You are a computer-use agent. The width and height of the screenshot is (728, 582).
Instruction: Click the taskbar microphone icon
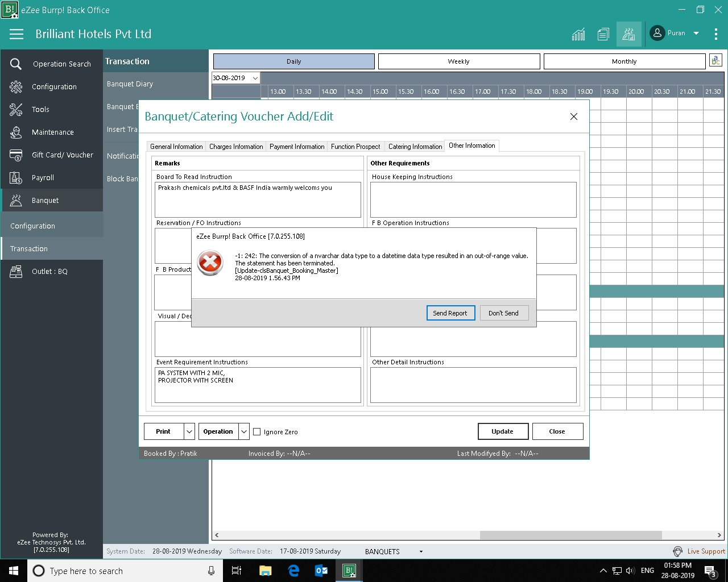point(211,571)
